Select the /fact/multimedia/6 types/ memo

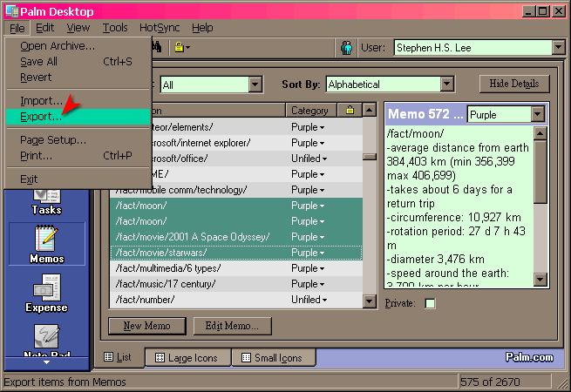click(236, 268)
